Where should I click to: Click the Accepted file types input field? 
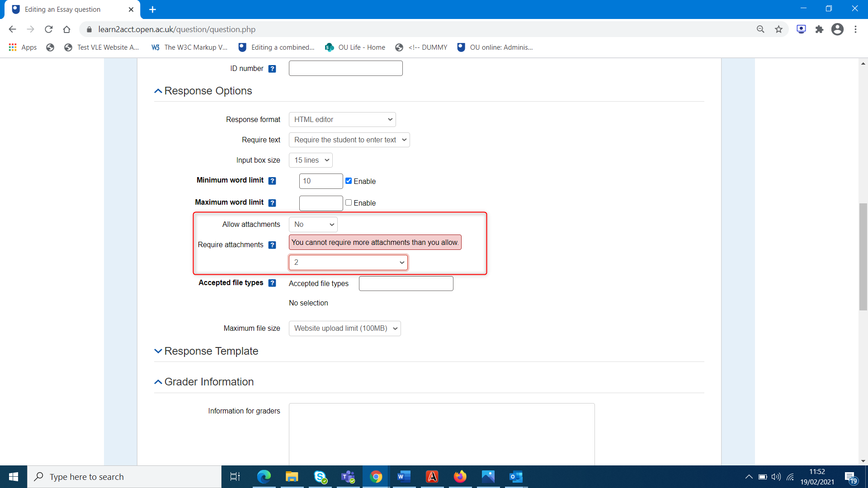point(406,283)
